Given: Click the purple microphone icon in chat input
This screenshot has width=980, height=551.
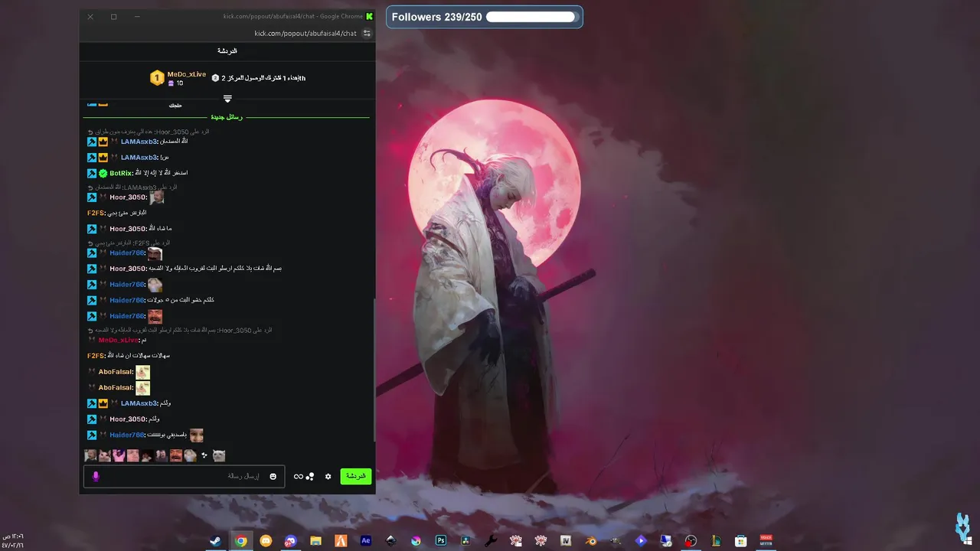Looking at the screenshot, I should 96,476.
